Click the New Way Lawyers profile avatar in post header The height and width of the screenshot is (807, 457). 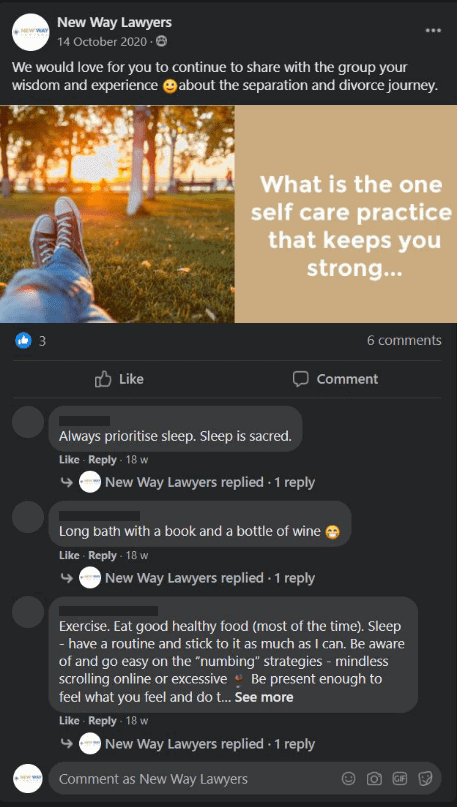[30, 32]
